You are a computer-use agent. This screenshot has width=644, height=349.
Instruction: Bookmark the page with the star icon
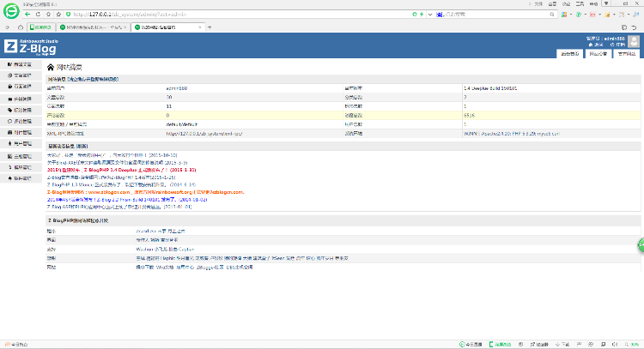coord(58,15)
